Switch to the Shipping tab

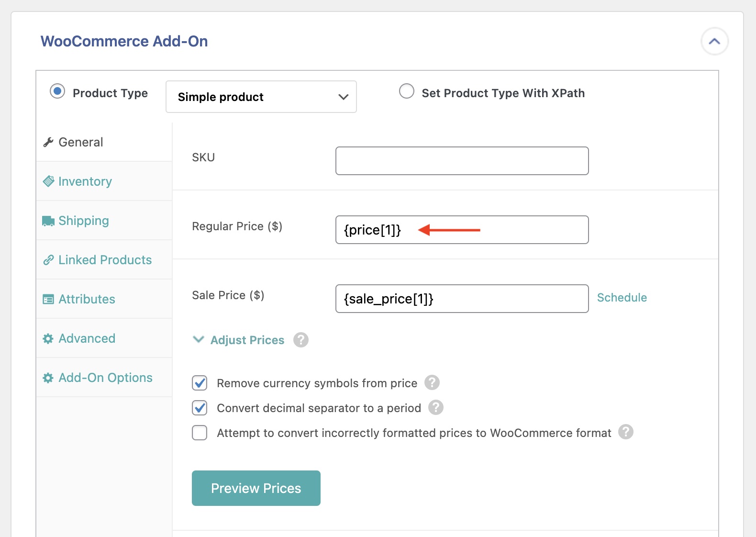104,221
